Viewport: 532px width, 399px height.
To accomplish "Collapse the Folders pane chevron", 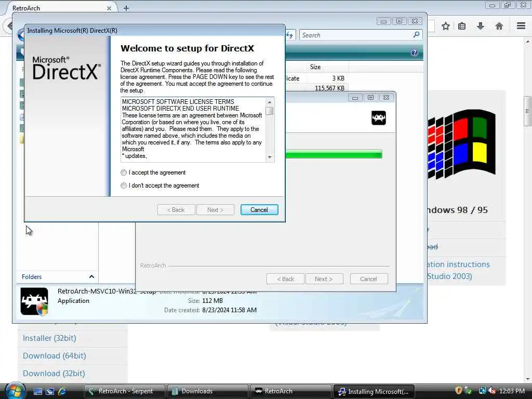I will click(x=91, y=276).
